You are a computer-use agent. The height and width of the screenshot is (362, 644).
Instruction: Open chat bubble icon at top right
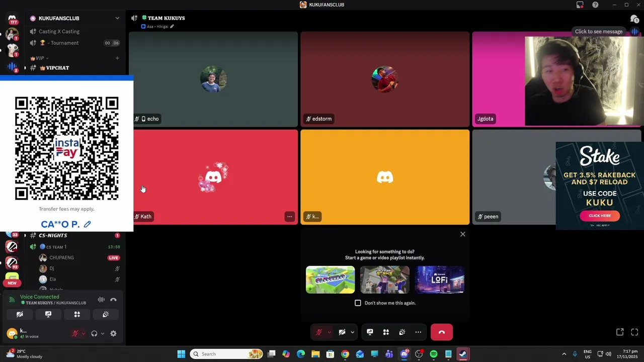click(634, 19)
